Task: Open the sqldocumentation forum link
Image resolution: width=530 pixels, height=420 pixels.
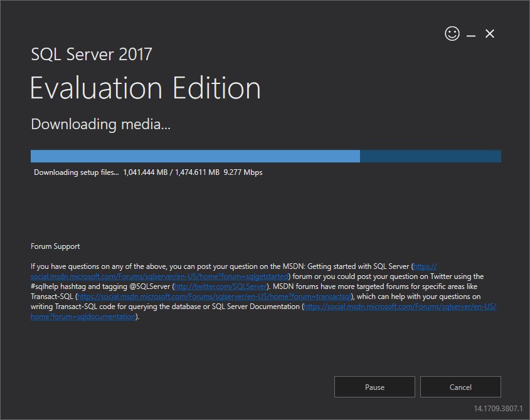Action: (400, 307)
